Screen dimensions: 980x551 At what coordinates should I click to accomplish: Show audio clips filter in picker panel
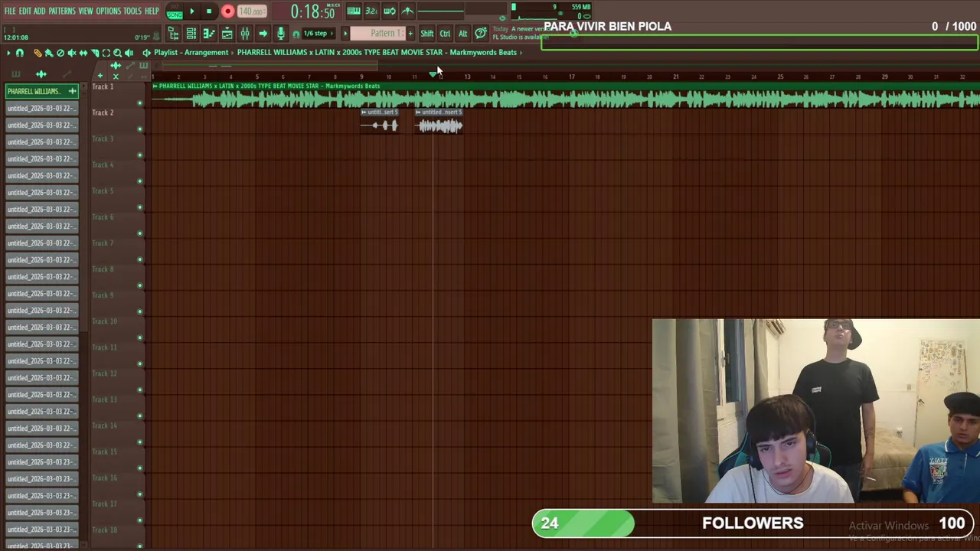click(41, 74)
